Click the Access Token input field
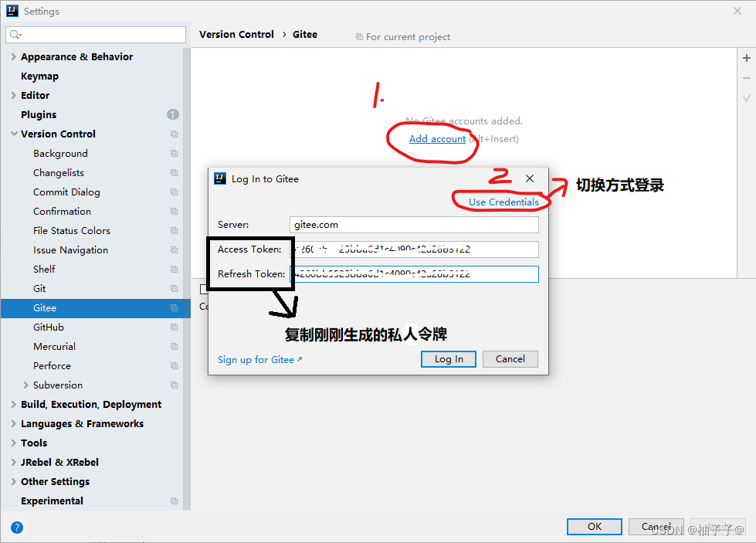The height and width of the screenshot is (543, 756). 414,249
